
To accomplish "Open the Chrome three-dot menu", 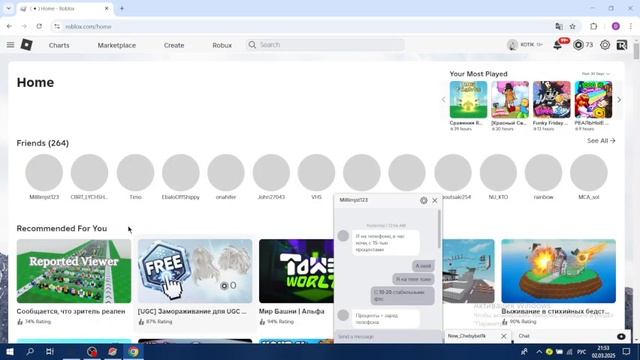I will pyautogui.click(x=631, y=26).
